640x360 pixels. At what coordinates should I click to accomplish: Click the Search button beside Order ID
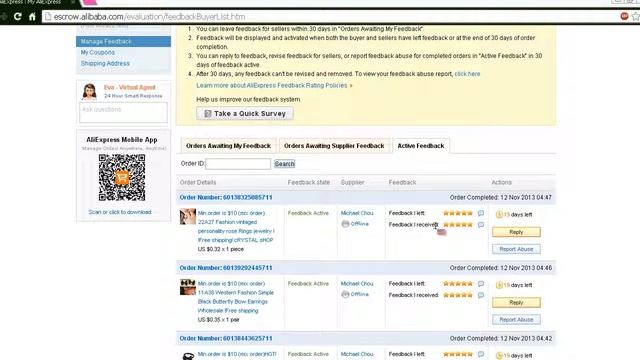click(284, 164)
